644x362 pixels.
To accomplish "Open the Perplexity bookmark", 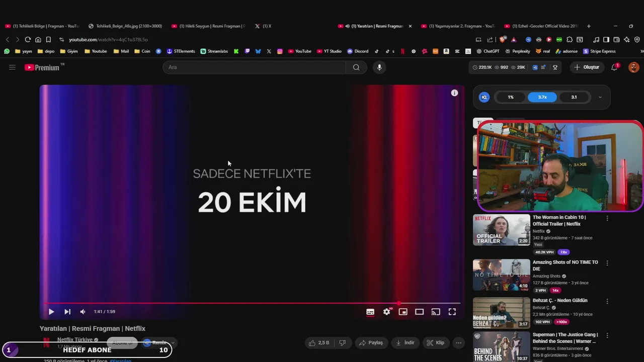I will tap(517, 51).
